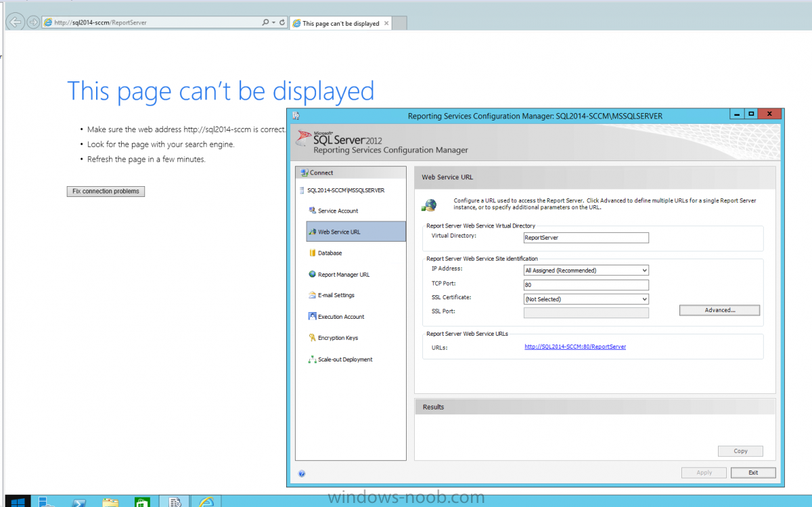This screenshot has height=507, width=812.
Task: Click the Apply button
Action: coord(704,472)
